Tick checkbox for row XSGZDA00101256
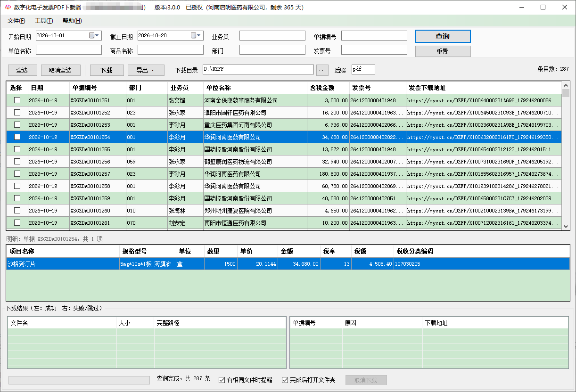Viewport: 576px width, 392px height. 17,162
